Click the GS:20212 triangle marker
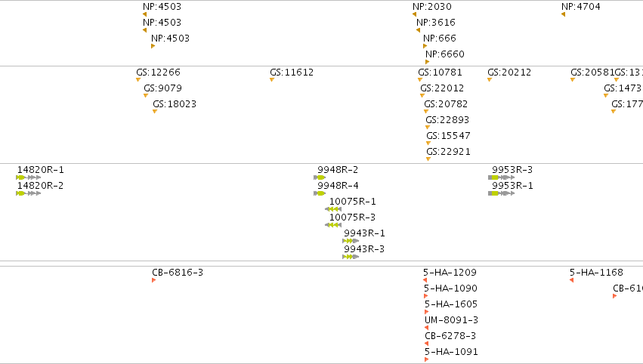 coord(490,80)
